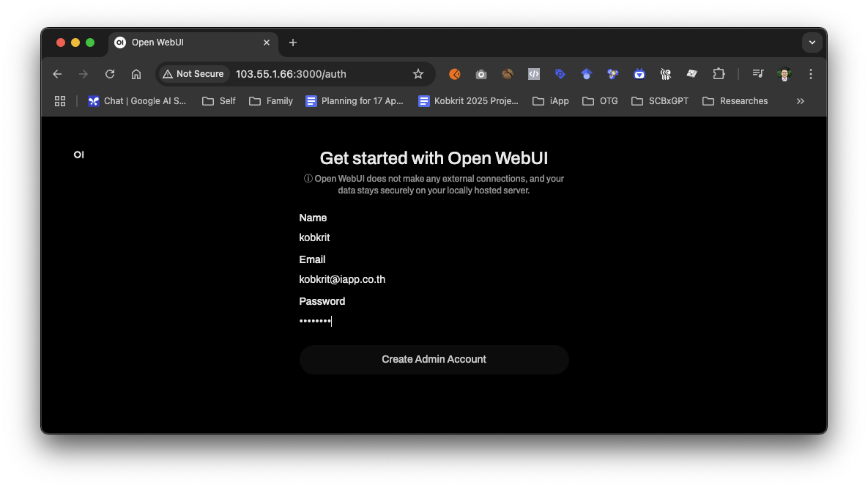Show hidden bookmarks with double chevron
Screen dimensions: 868x488
pos(801,101)
